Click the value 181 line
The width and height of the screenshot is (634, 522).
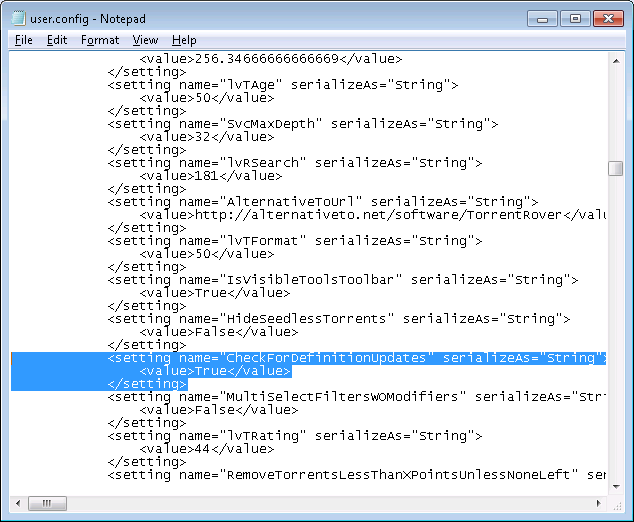[211, 176]
